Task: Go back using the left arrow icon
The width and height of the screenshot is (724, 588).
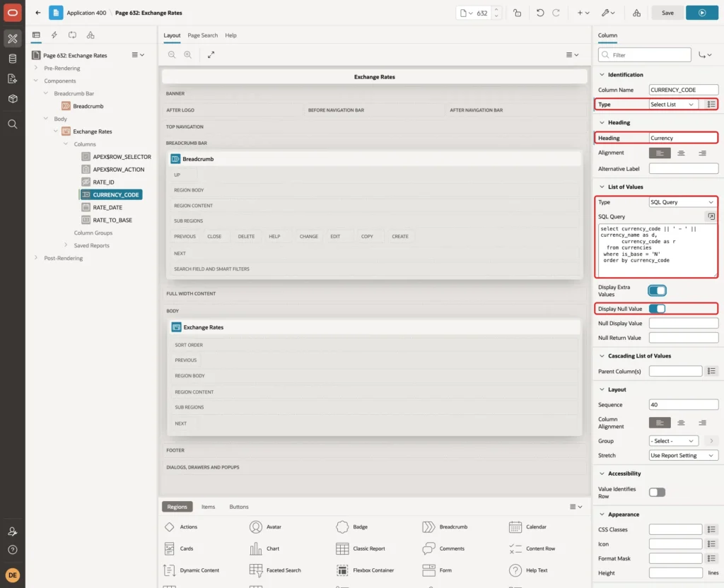Action: [38, 13]
